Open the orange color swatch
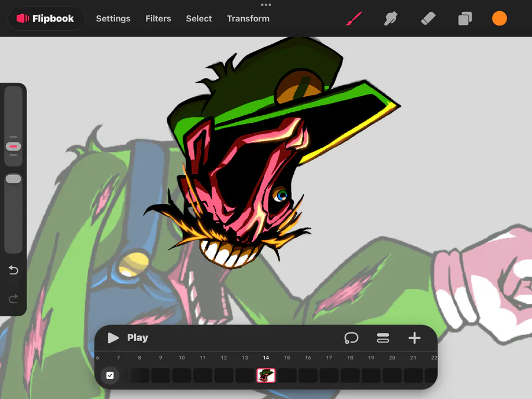 (499, 18)
